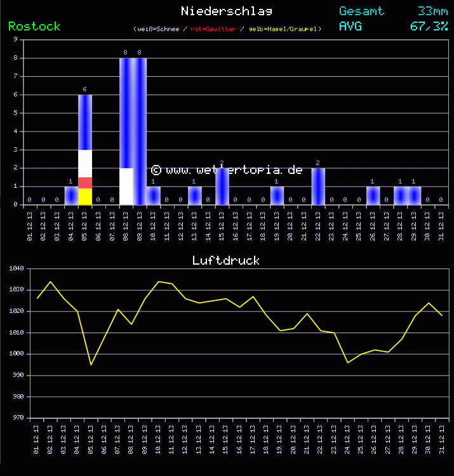Open the www.wettertopia.de watermark link
454x476 pixels.
[x=227, y=170]
